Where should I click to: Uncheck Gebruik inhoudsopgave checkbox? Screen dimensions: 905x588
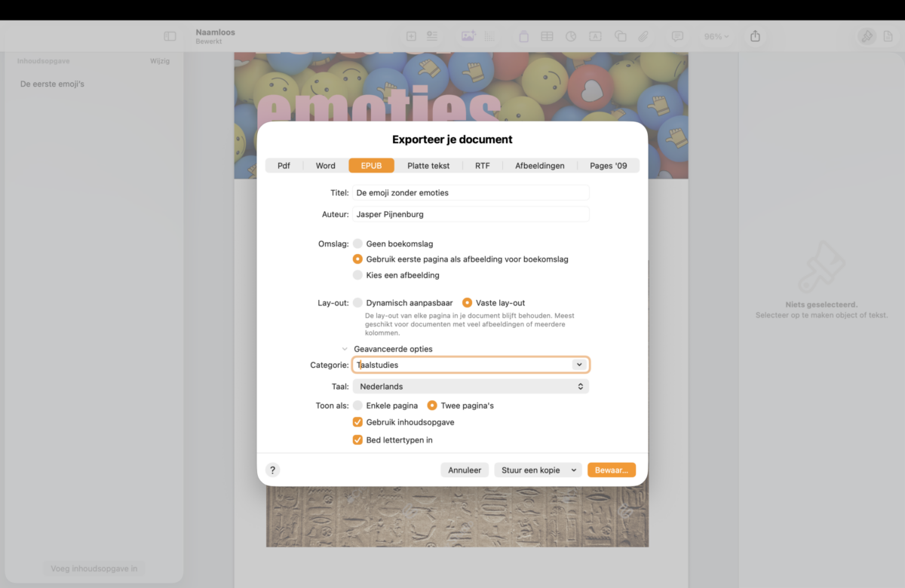tap(358, 422)
